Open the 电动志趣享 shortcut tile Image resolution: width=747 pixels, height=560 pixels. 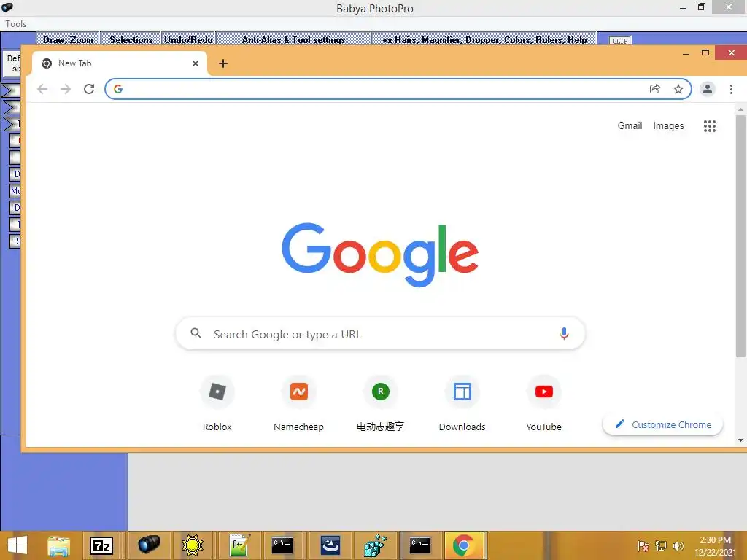(x=380, y=403)
